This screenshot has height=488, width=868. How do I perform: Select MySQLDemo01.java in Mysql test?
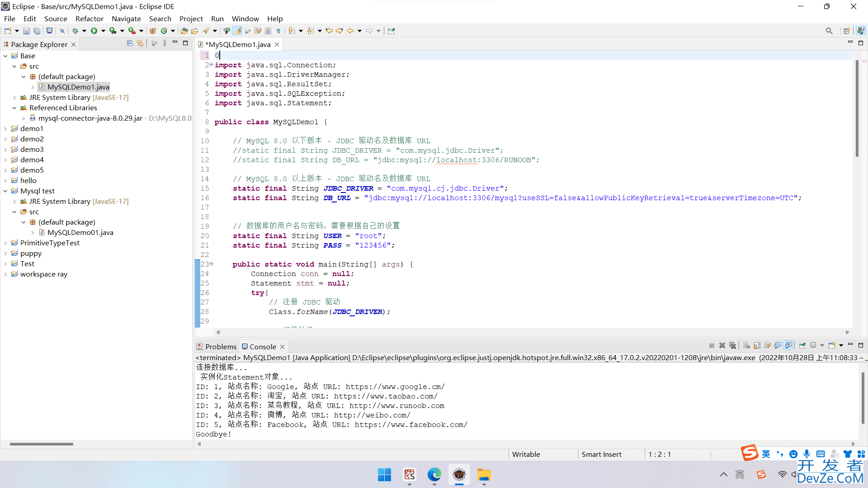[x=80, y=233]
